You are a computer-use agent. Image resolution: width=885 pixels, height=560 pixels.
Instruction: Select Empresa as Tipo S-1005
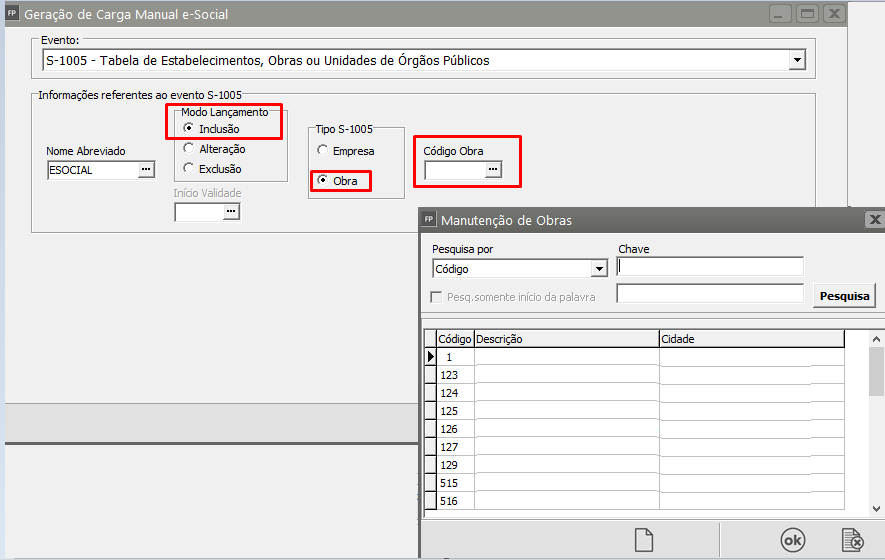(323, 151)
